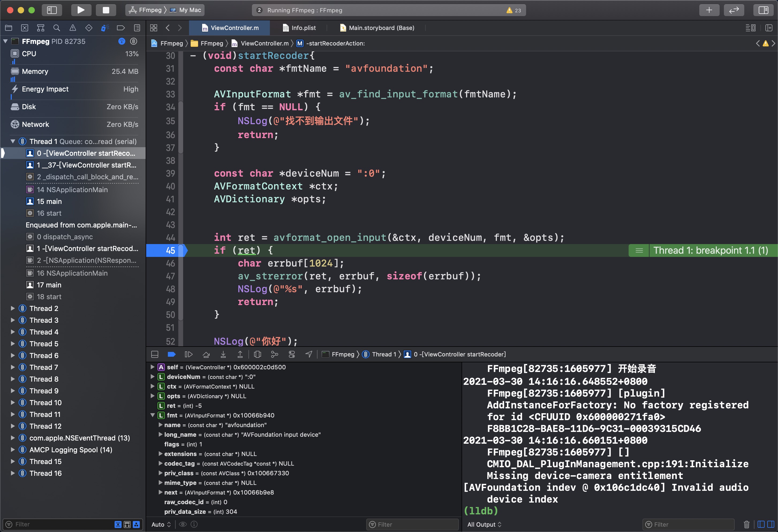Step over the current line
This screenshot has height=532, width=778.
click(x=206, y=354)
